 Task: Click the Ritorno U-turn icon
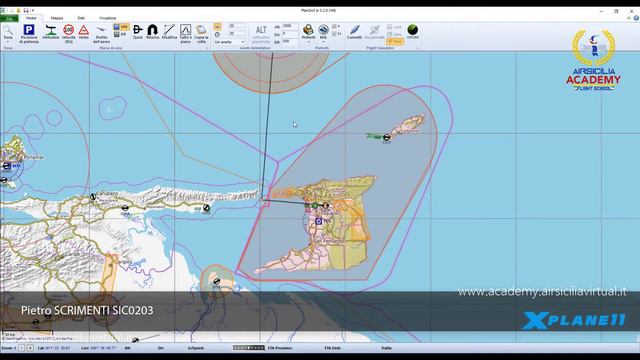click(x=152, y=29)
